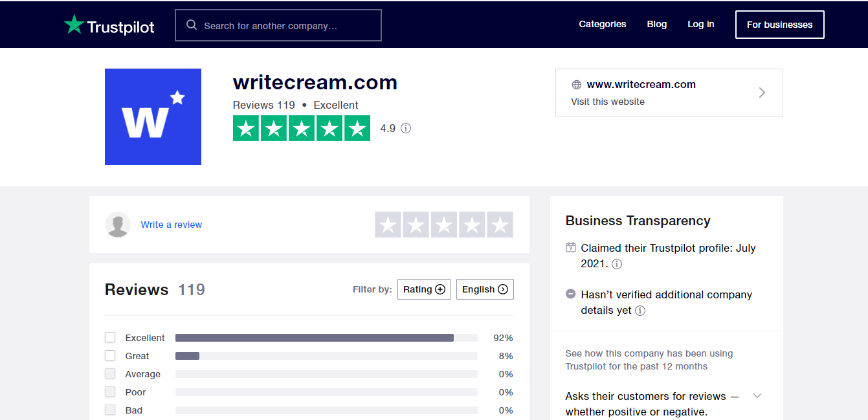Click the user avatar beside Write a review
This screenshot has width=868, height=420.
pos(118,225)
